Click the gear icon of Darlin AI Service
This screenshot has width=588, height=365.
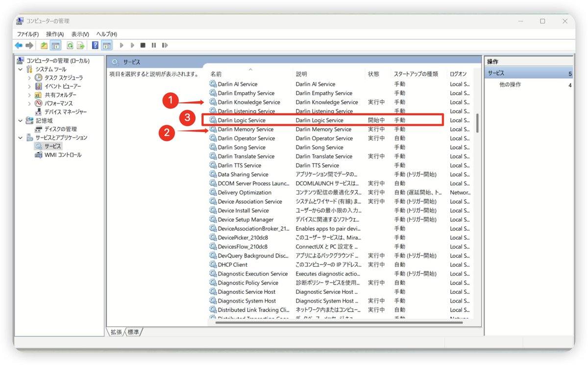tap(213, 84)
